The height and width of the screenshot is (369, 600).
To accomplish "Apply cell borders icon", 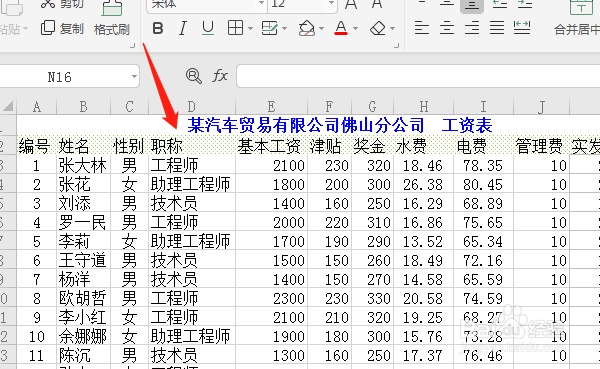I will pos(235,28).
